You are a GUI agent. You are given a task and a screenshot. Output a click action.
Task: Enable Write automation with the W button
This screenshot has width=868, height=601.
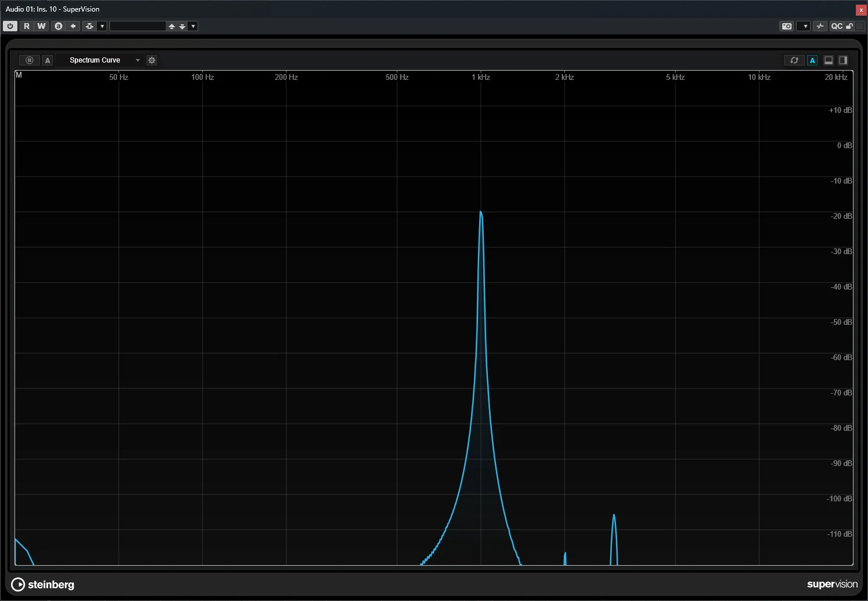(x=41, y=26)
